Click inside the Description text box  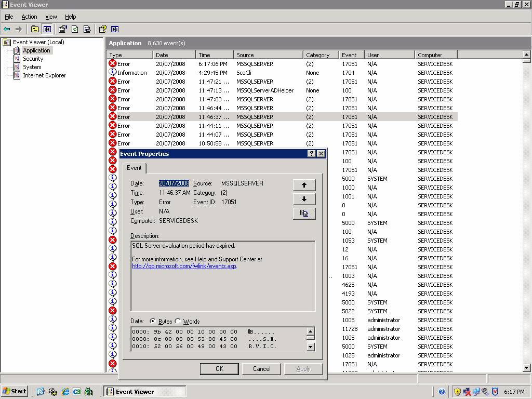pos(223,276)
